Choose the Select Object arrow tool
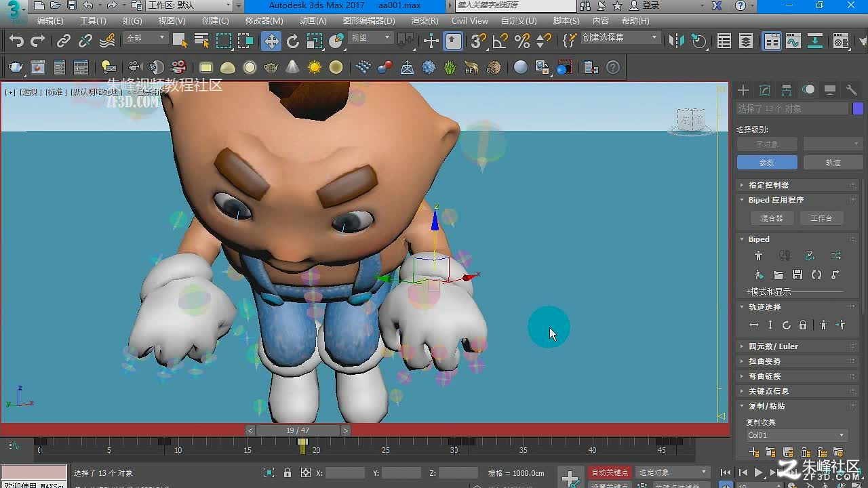868x488 pixels. tap(180, 41)
